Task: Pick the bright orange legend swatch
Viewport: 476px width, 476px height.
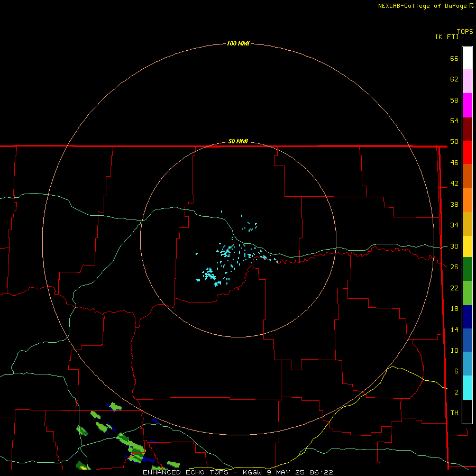Action: (467, 200)
